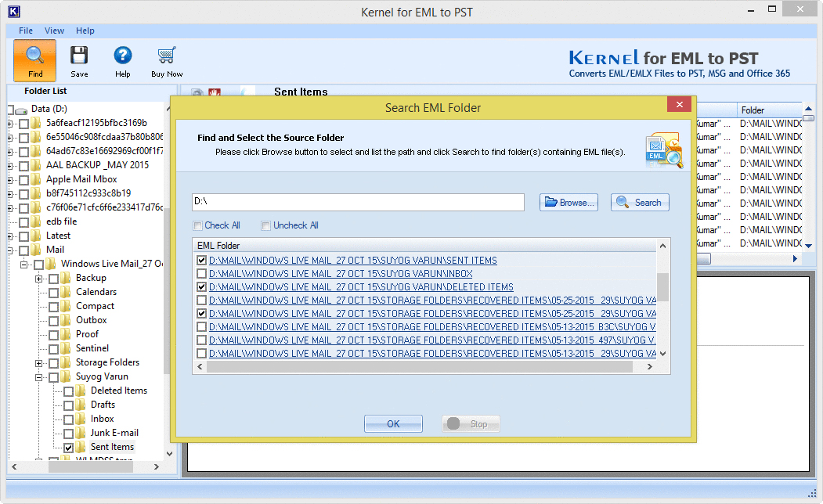Viewport: 823px width, 504px height.
Task: Tick the Uncheck All checkbox
Action: [x=265, y=225]
